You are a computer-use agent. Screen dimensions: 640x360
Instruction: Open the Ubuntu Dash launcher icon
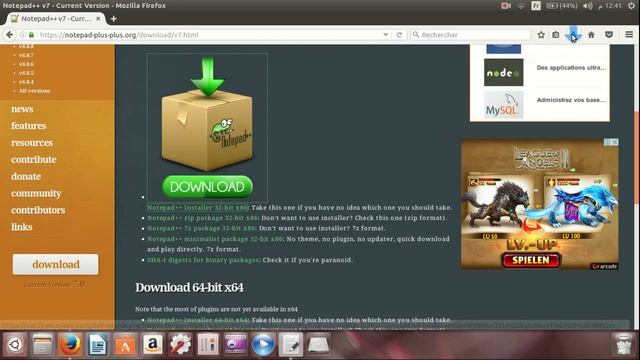coord(15,344)
